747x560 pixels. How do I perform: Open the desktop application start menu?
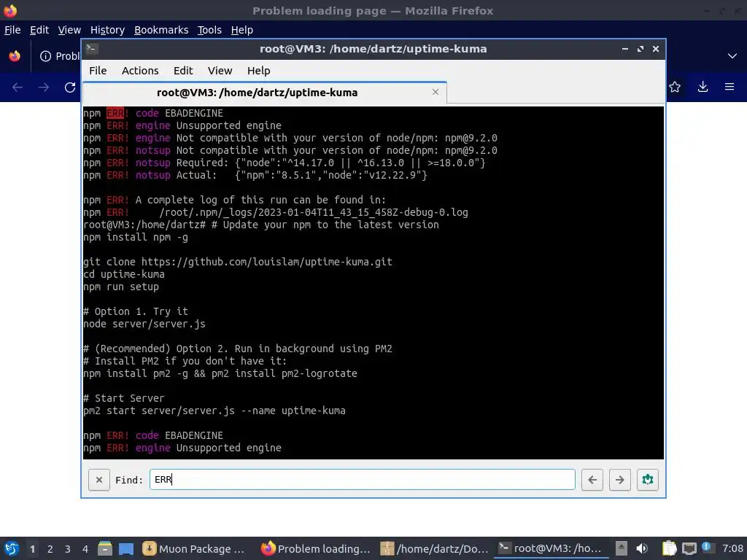point(12,548)
